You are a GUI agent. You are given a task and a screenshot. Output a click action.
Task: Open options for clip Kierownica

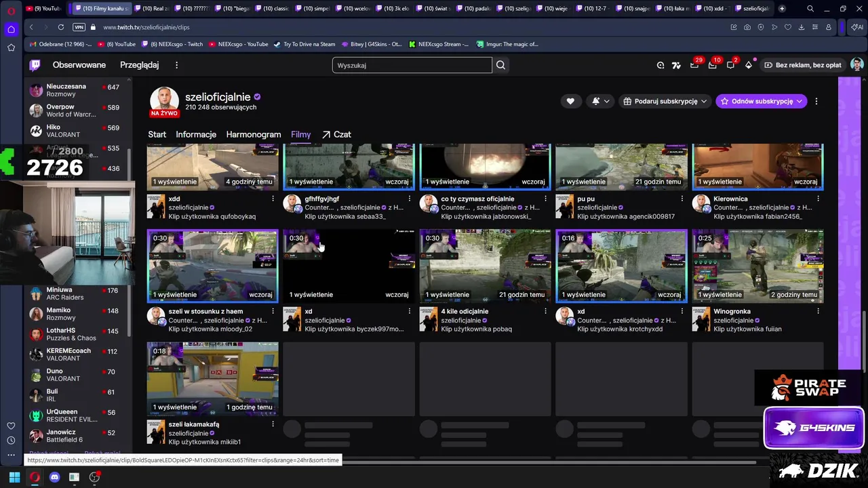[x=818, y=199]
